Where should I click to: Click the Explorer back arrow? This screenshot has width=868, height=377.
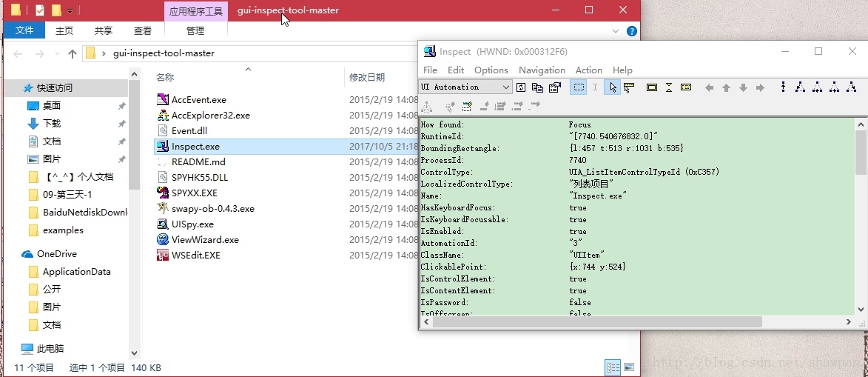18,54
